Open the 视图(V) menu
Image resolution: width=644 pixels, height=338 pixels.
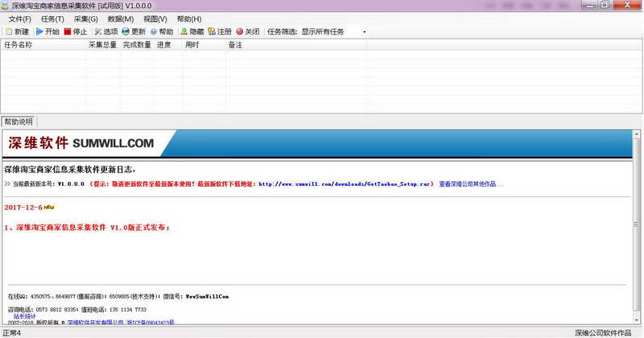pos(155,19)
